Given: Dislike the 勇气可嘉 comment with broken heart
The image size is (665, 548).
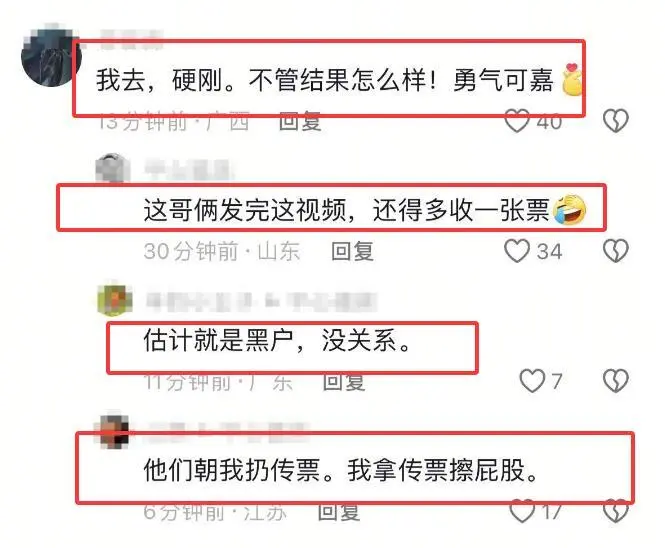Looking at the screenshot, I should tap(616, 121).
